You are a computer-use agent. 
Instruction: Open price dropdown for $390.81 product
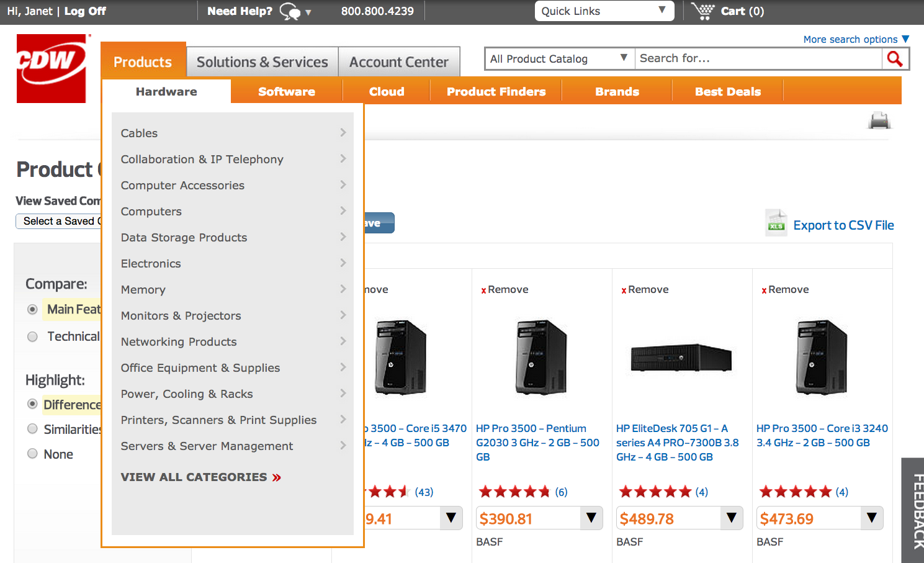pos(591,518)
